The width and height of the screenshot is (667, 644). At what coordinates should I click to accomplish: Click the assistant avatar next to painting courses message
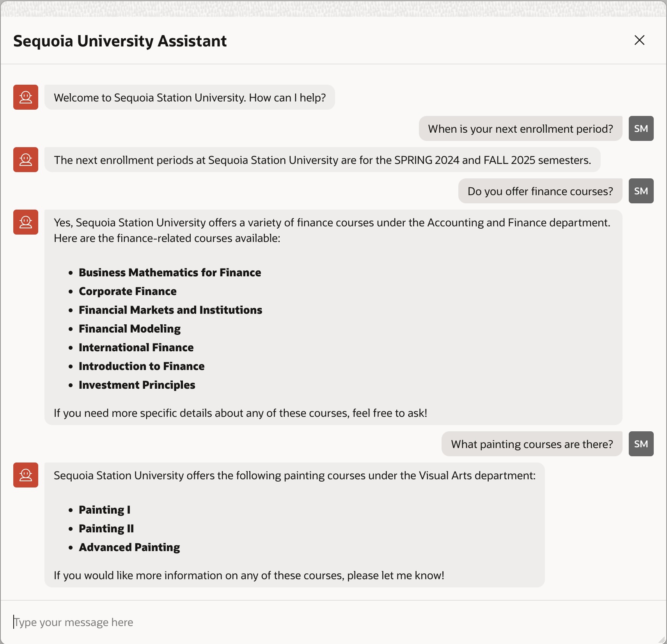pyautogui.click(x=25, y=475)
